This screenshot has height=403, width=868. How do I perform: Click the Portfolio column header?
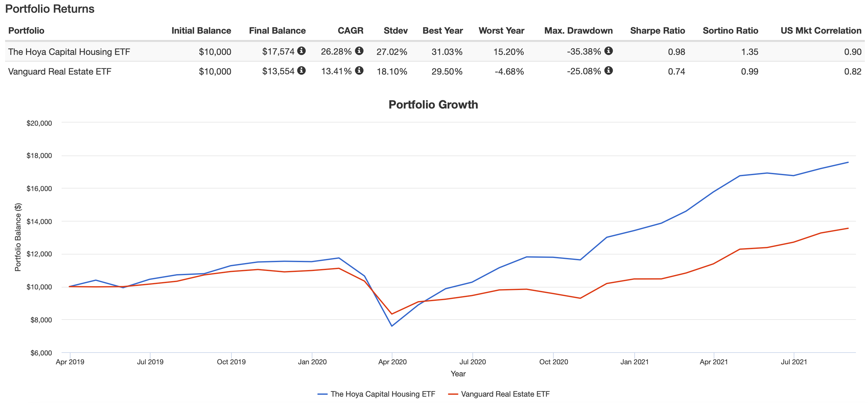[26, 31]
